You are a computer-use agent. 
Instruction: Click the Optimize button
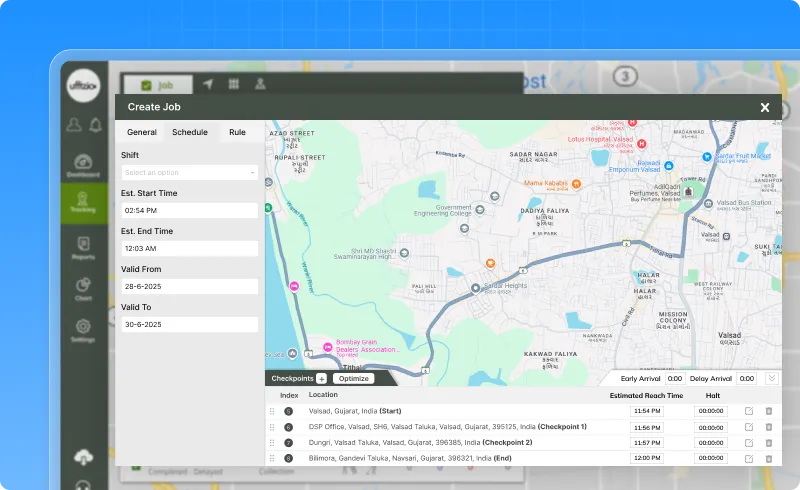(x=353, y=378)
